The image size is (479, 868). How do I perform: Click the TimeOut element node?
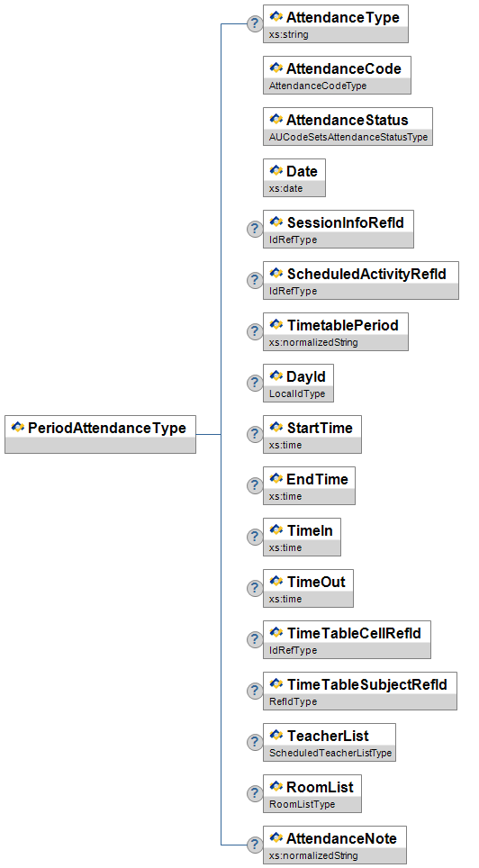[x=308, y=589]
